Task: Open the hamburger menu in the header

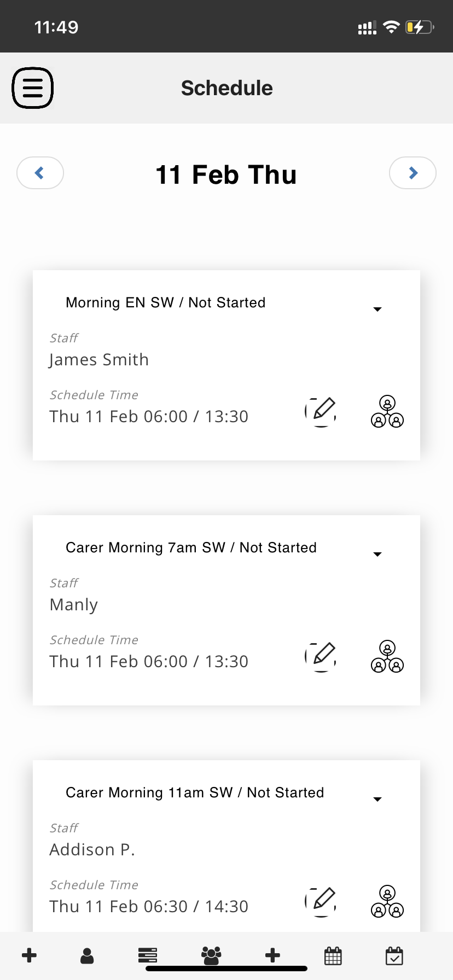Action: point(33,88)
